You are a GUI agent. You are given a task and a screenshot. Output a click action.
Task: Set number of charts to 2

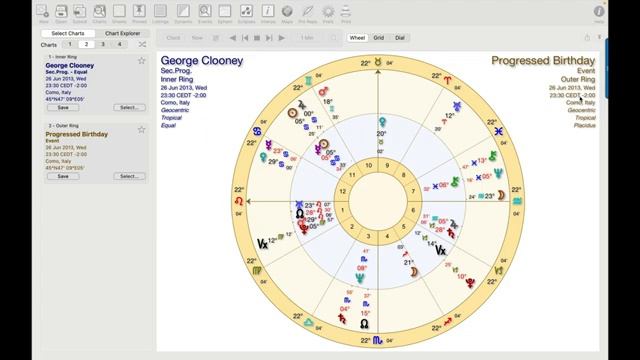pyautogui.click(x=86, y=44)
